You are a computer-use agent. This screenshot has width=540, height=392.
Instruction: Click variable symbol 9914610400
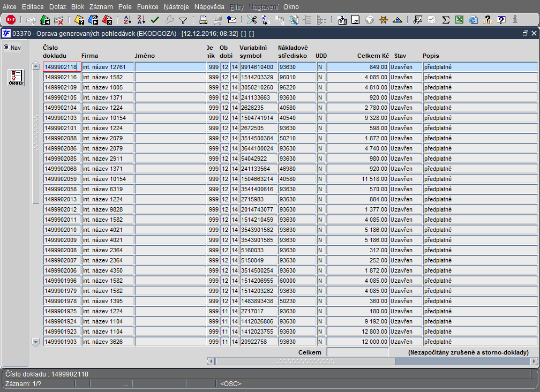click(x=258, y=67)
